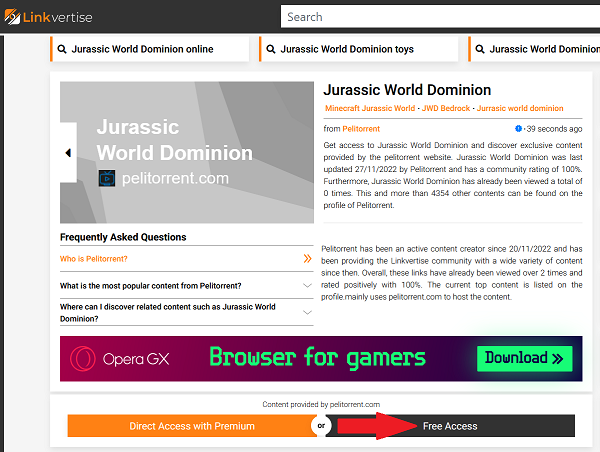Open the Pelitorrent author link
This screenshot has height=452, width=600.
point(361,129)
